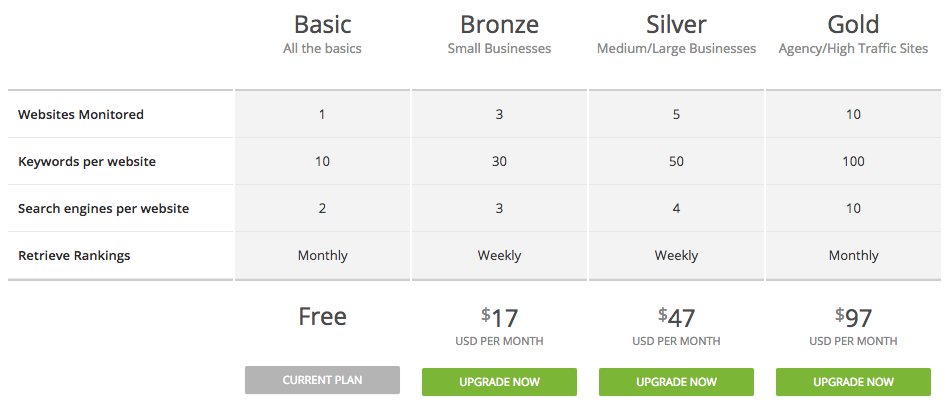
Task: Click the Free price under Basic
Action: click(322, 317)
